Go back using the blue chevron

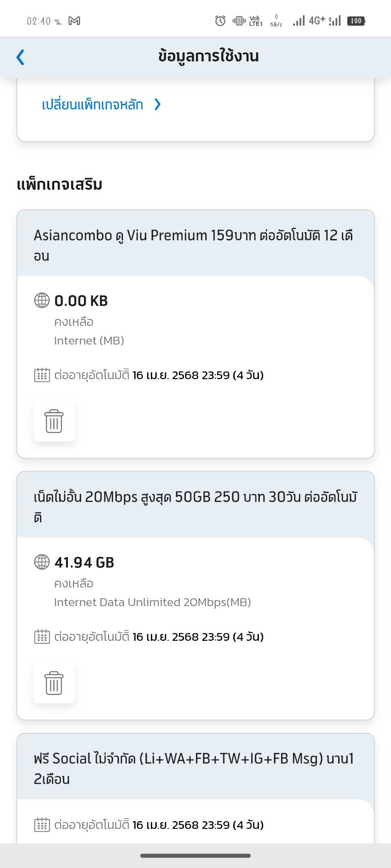tap(20, 57)
